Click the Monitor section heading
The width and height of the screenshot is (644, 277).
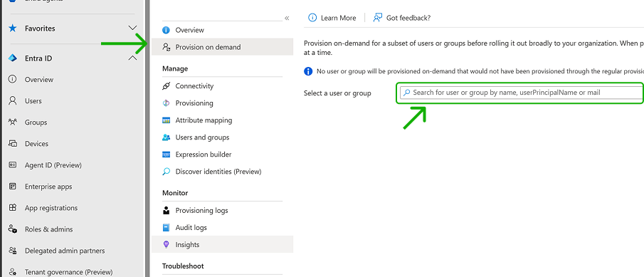(175, 193)
